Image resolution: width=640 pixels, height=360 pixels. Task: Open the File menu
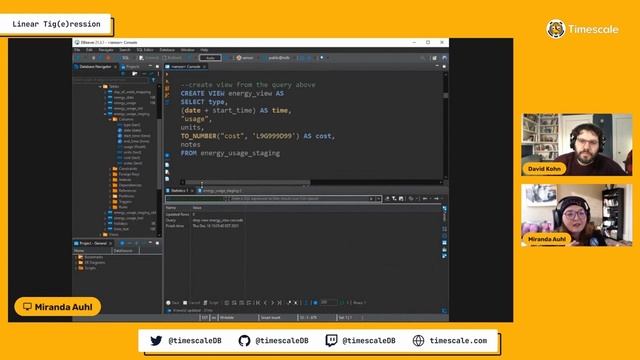click(x=77, y=50)
